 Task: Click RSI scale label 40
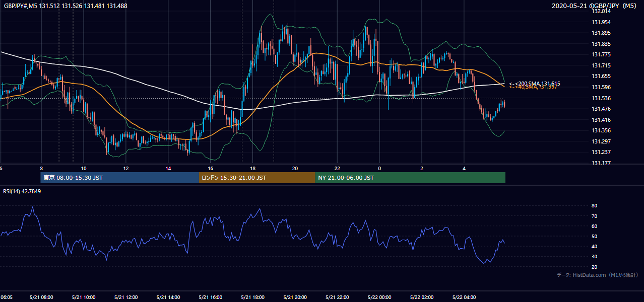click(x=594, y=246)
